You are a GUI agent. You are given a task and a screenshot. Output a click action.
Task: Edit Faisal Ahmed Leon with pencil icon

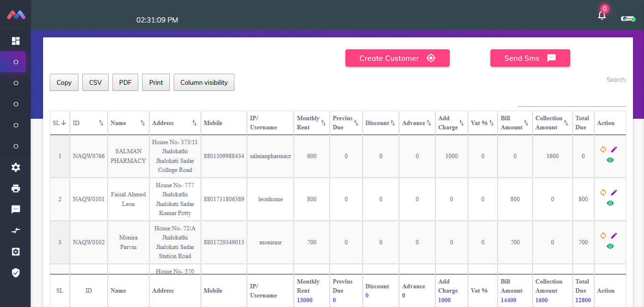click(x=614, y=193)
